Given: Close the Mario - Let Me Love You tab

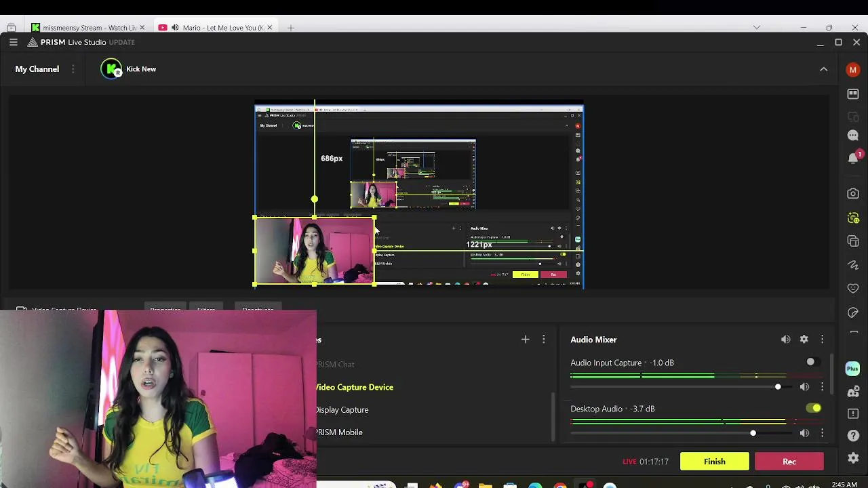Looking at the screenshot, I should point(270,28).
